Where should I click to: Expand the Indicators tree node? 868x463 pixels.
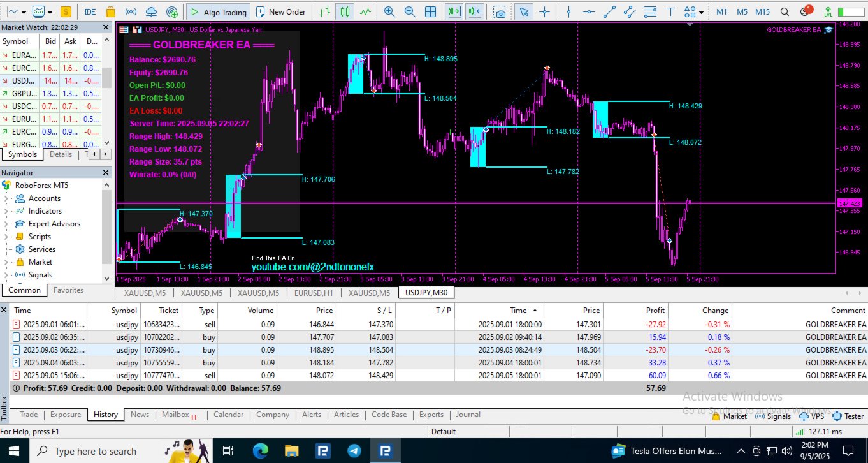click(6, 211)
